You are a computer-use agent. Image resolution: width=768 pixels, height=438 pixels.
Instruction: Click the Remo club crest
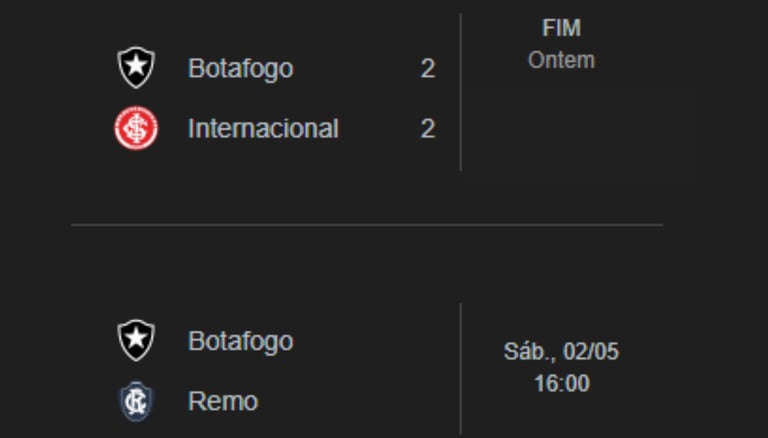(134, 401)
